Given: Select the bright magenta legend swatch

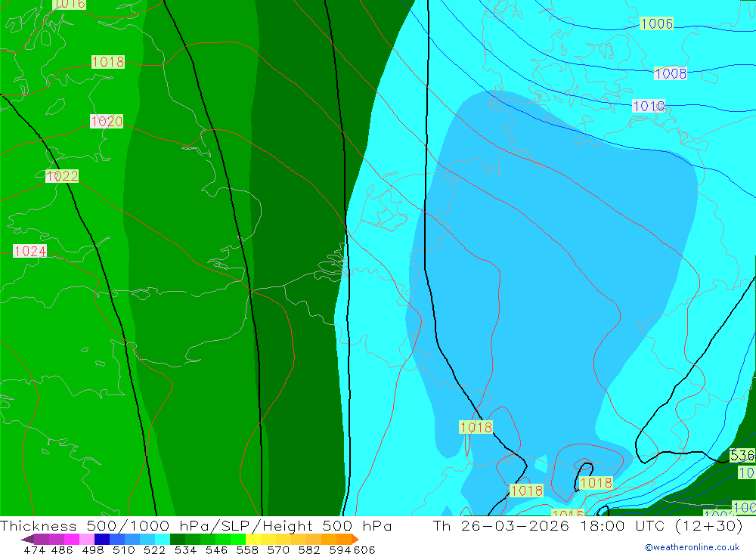Looking at the screenshot, I should pos(72,539).
